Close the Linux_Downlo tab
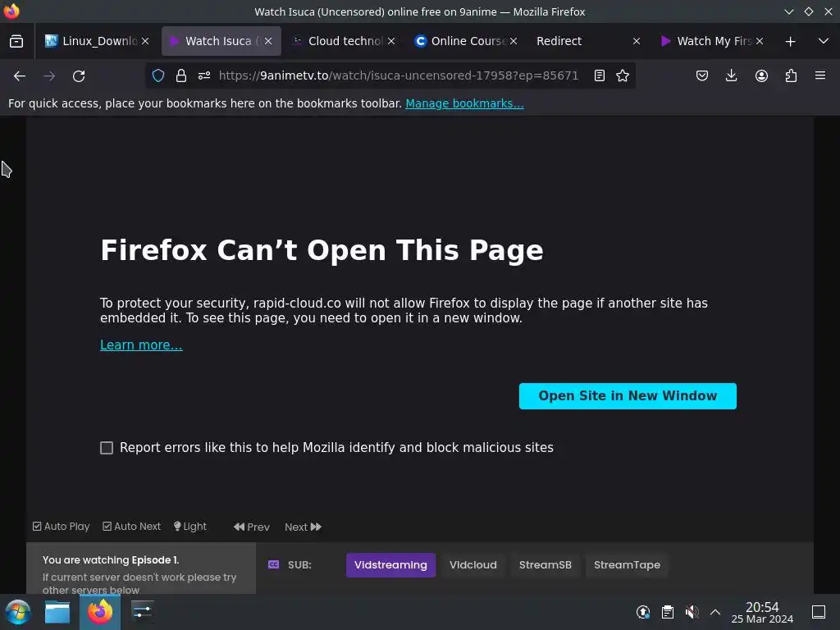Image resolution: width=840 pixels, height=630 pixels. (145, 41)
